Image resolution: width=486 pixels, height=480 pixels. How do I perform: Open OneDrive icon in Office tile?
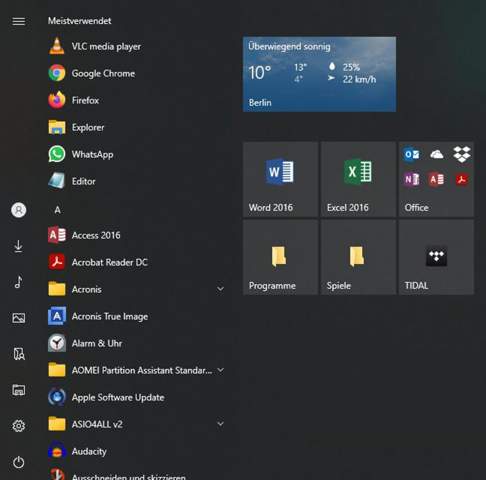(437, 154)
